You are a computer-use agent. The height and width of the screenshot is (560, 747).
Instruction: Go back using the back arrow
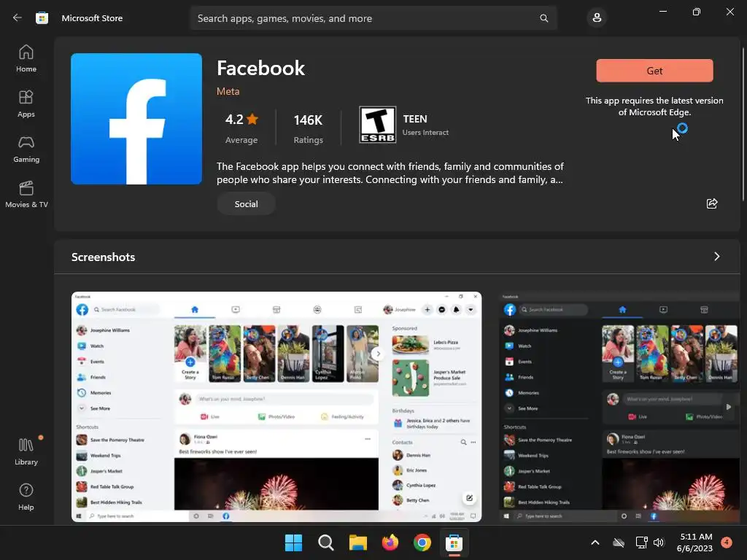click(18, 18)
